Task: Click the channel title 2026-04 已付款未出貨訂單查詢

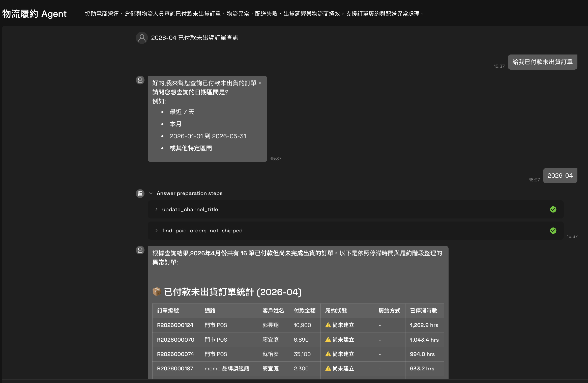Action: click(x=195, y=38)
